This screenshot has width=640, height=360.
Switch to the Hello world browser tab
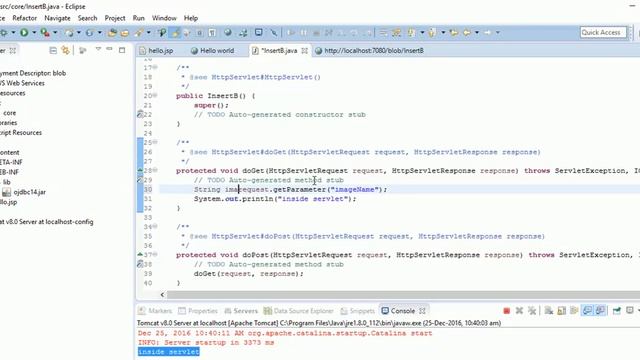coord(212,51)
